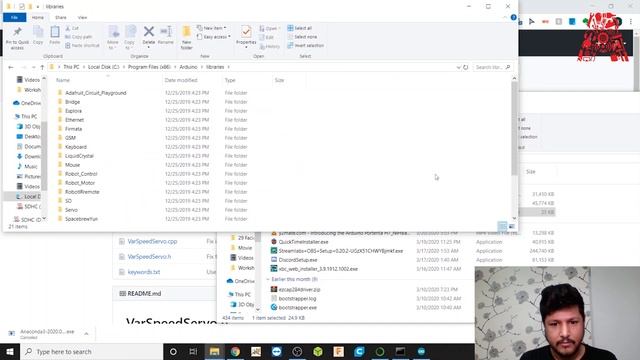Select Cut in the Clipboard group

pyautogui.click(x=72, y=28)
